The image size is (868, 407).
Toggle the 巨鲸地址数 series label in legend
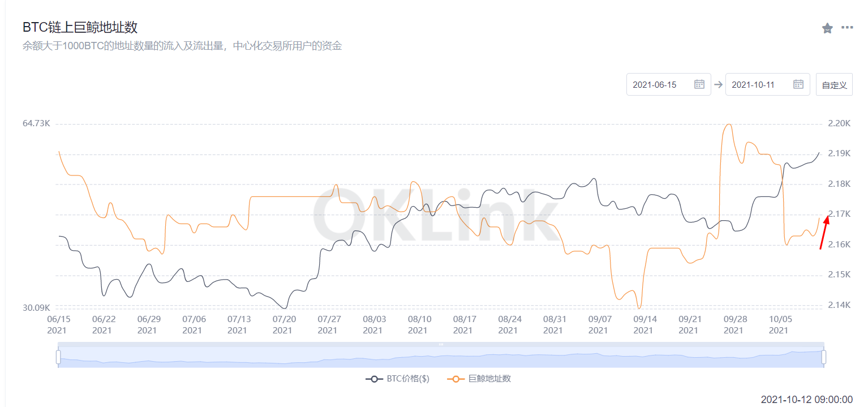pos(489,379)
